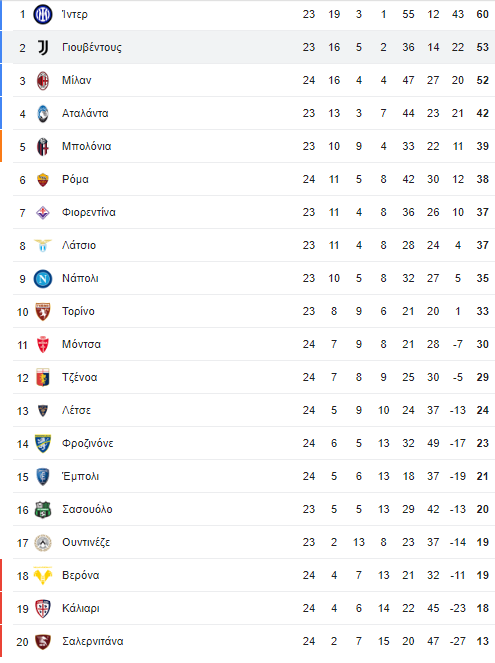Click the Cagliari crest icon
Image resolution: width=495 pixels, height=663 pixels.
coord(43,608)
